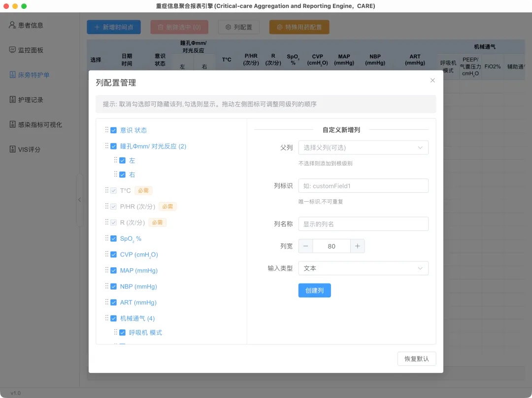The width and height of the screenshot is (532, 398).
Task: Click the 感染指标可视化 document icon
Action: coord(12,124)
